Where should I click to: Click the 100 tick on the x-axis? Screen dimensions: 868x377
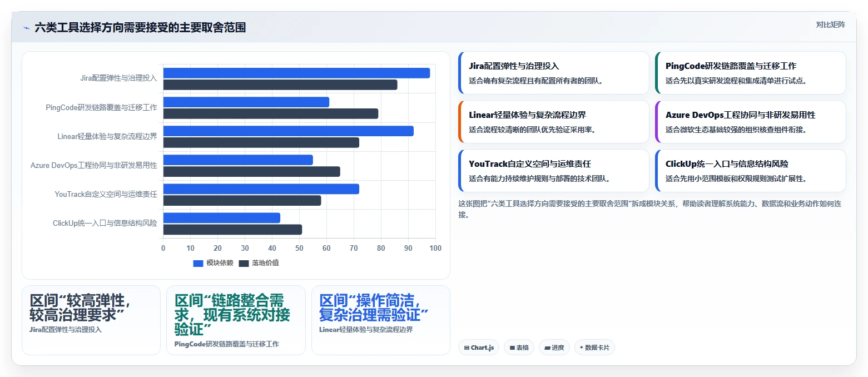click(435, 248)
